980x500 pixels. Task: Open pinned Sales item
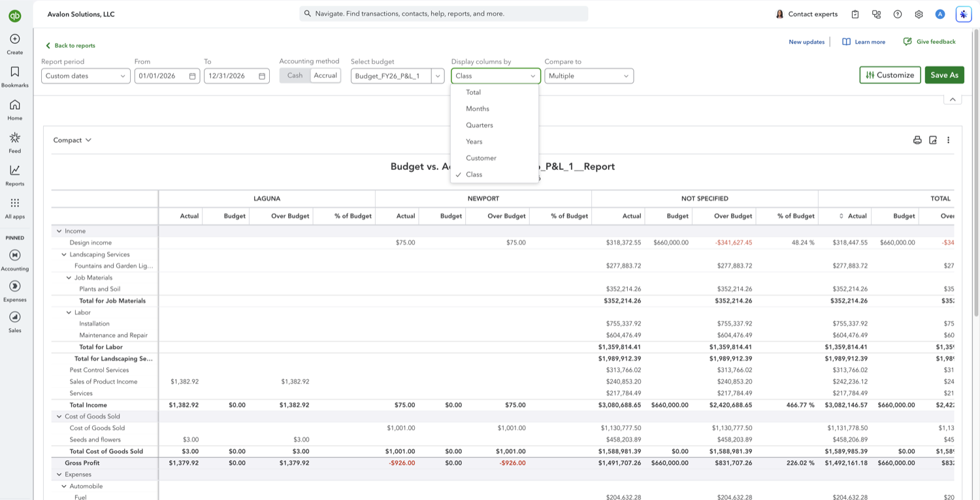[x=14, y=322]
